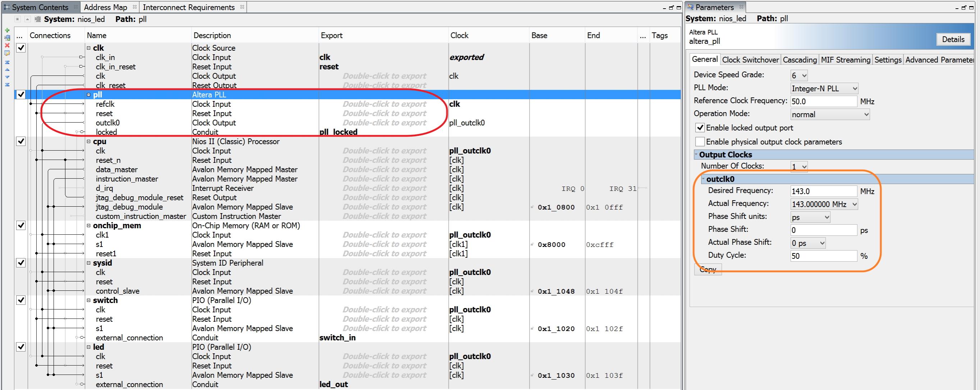Screen dimensions: 980x390
Task: Click the move to bottom arrow icon
Action: 7,84
